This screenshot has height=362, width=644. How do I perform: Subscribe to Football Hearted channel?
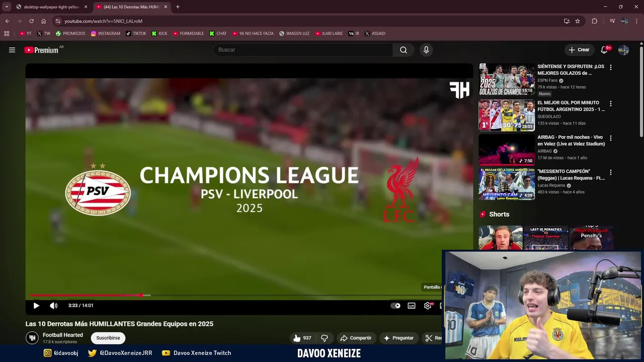coord(108,338)
